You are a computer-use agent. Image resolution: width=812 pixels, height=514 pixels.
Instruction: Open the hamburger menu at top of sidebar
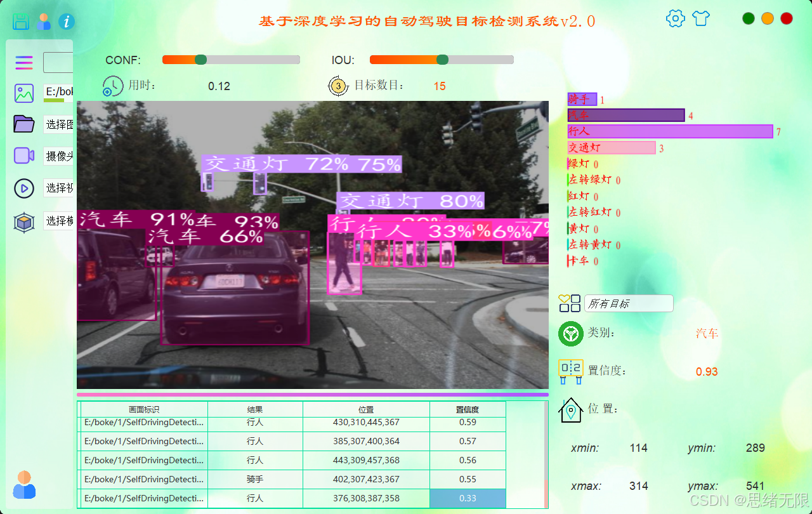[23, 63]
